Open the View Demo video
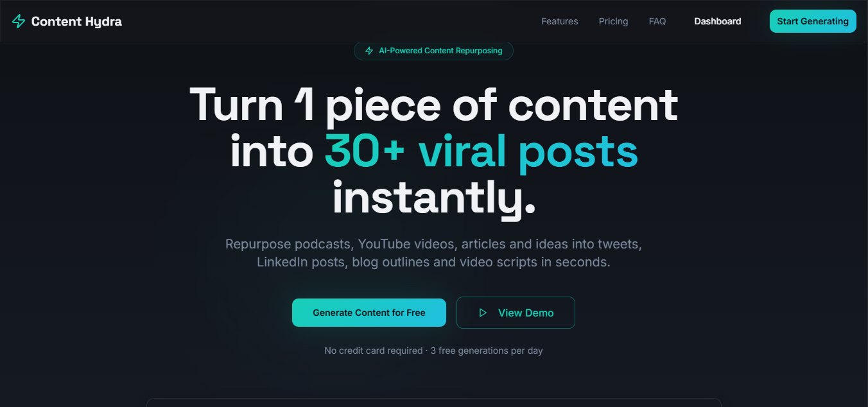Screen dimensions: 868x407 pos(516,313)
